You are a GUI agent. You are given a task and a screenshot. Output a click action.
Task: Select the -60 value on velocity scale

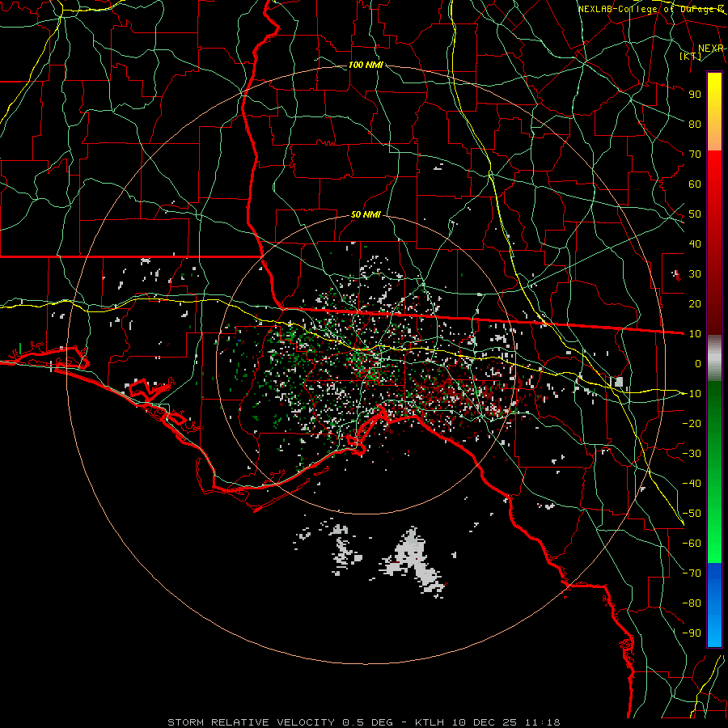tap(692, 544)
